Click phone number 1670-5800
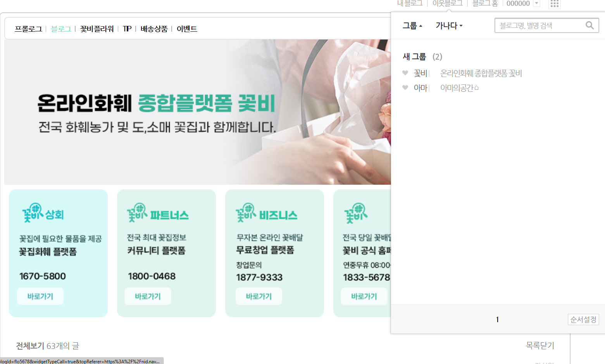Viewport: 605px width, 364px height. pos(43,276)
